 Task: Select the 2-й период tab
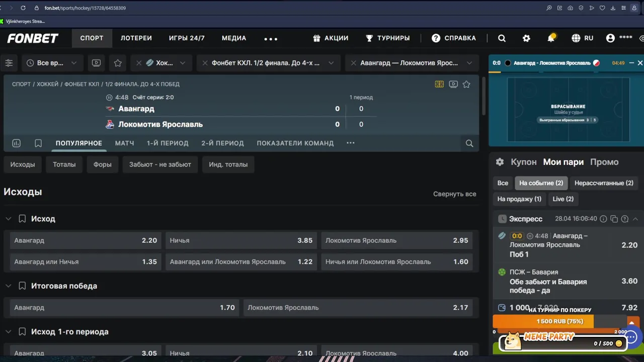tap(222, 143)
